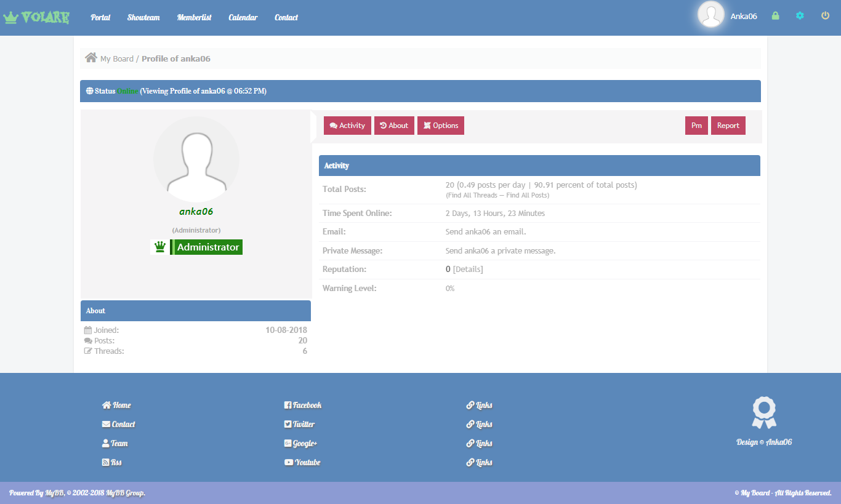Click the large profile avatar image
This screenshot has width=841, height=504.
pos(196,159)
